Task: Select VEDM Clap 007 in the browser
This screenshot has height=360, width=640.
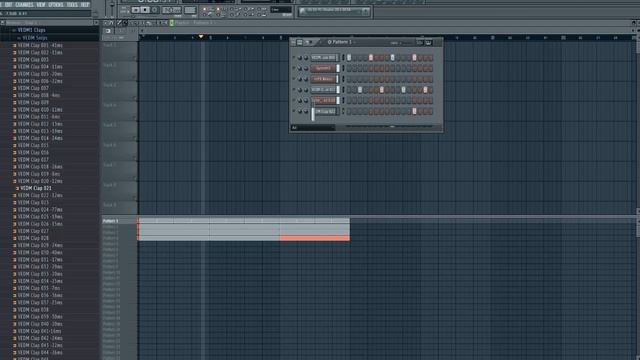Action: click(33, 88)
